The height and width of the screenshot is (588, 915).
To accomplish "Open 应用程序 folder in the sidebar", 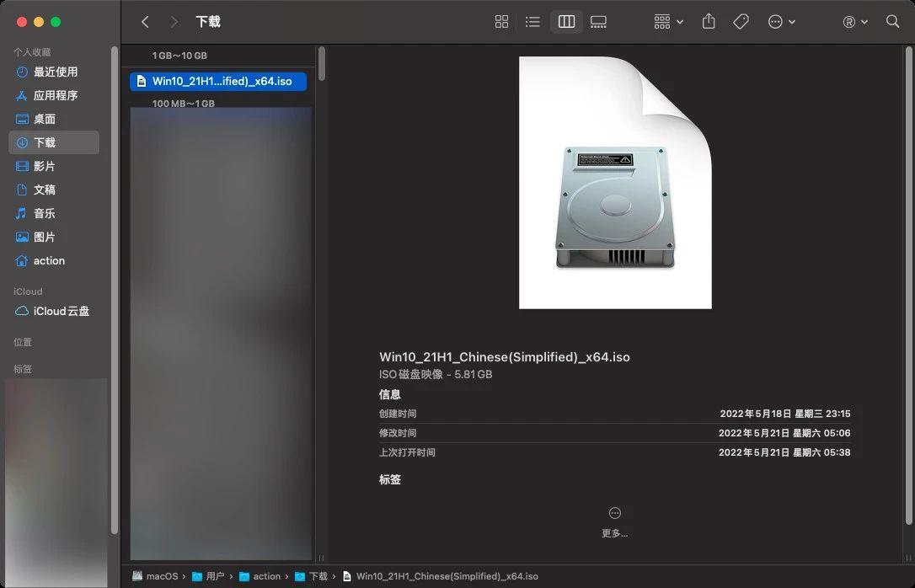I will click(54, 95).
